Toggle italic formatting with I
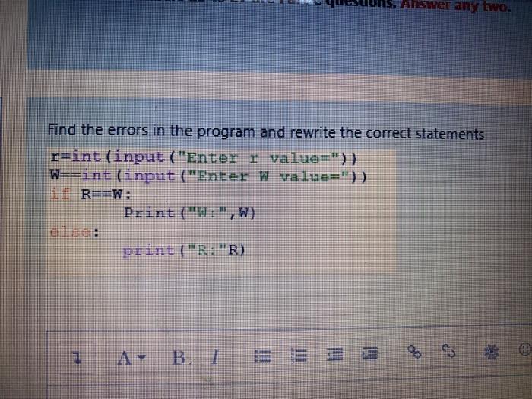Viewport: 532px width, 399px height. [214, 357]
